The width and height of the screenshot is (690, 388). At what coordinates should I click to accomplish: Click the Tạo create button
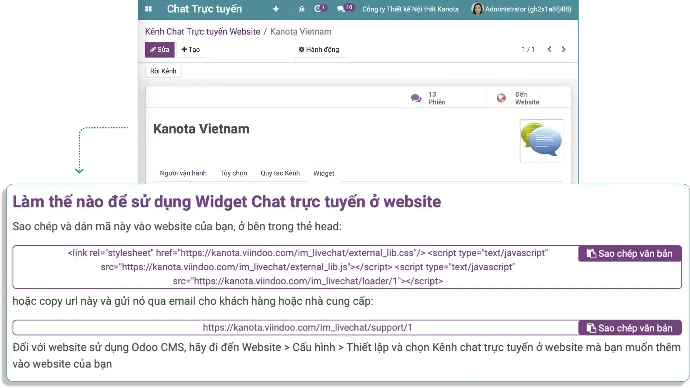[191, 50]
